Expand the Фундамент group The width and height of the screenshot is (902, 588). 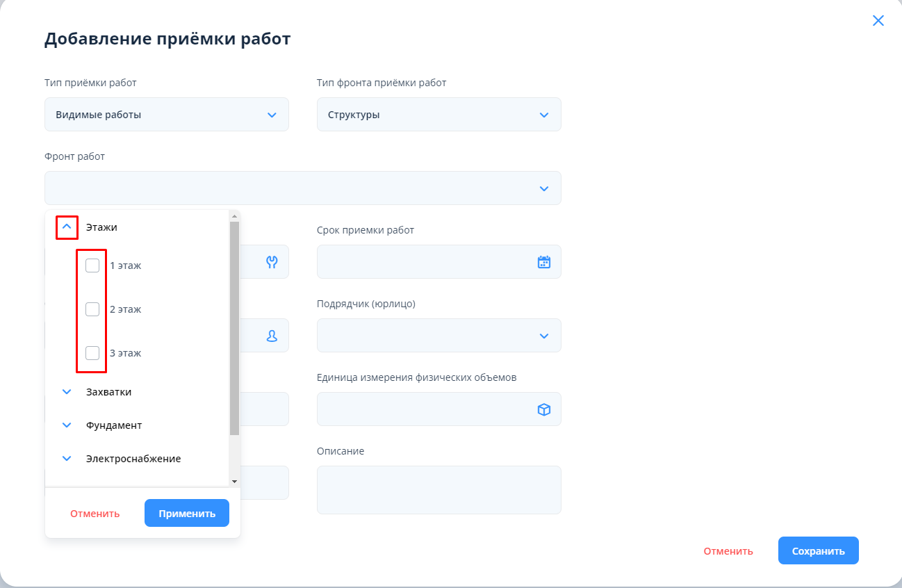pos(67,425)
